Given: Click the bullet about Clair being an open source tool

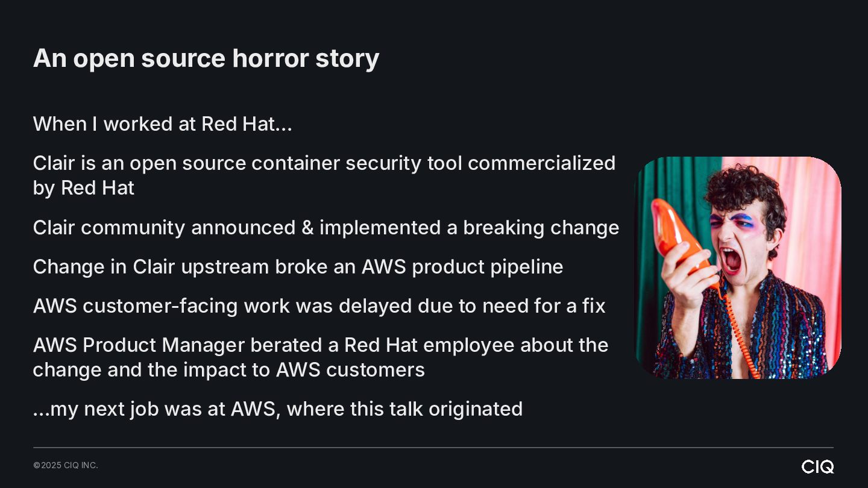Looking at the screenshot, I should coord(324,175).
